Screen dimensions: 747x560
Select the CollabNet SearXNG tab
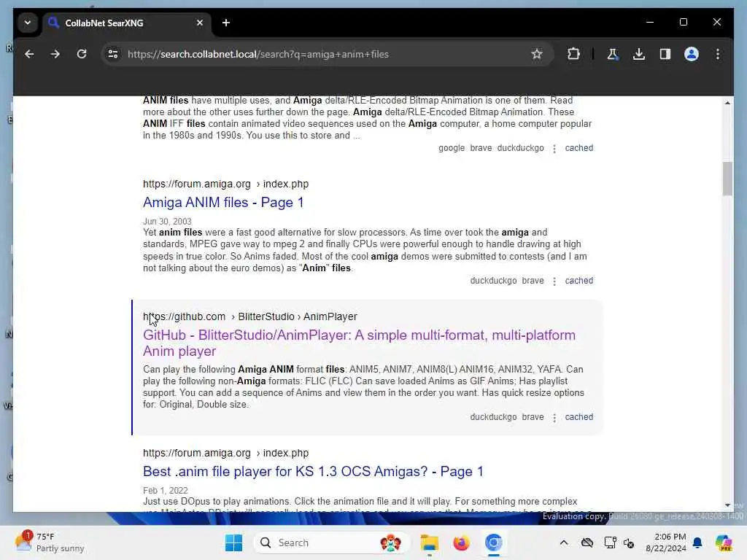tap(127, 23)
